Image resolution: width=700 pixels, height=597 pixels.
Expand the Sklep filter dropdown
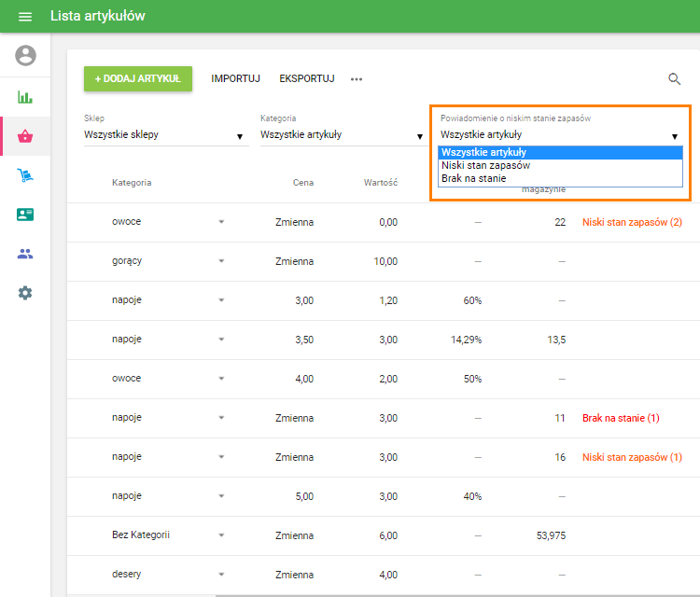tap(165, 135)
